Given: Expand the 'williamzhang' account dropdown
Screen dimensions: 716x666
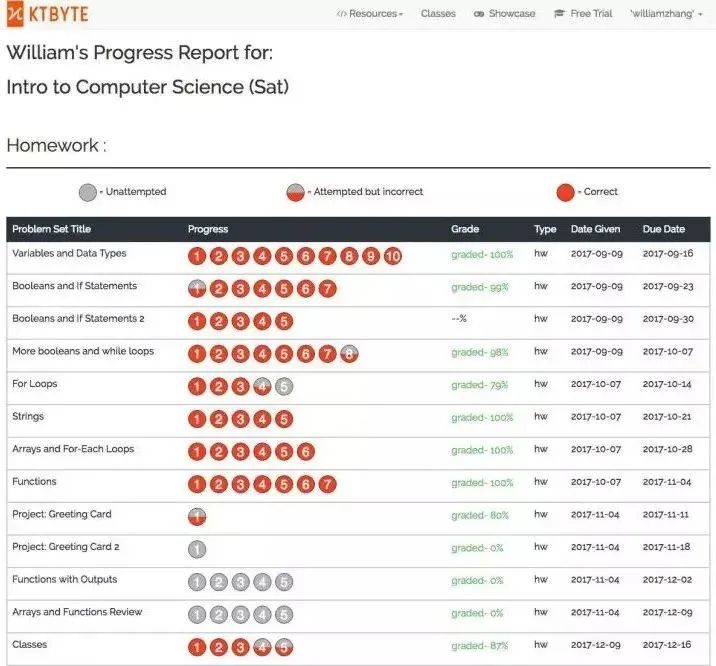Looking at the screenshot, I should click(666, 14).
